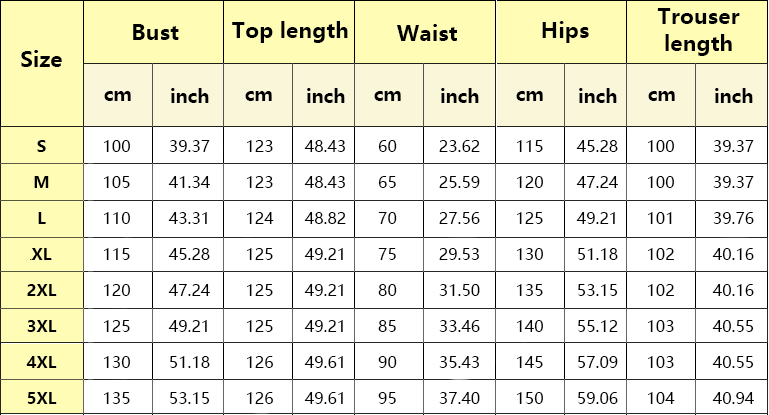Screen dimensions: 769x415
Task: Select the Waist column header
Action: [425, 32]
